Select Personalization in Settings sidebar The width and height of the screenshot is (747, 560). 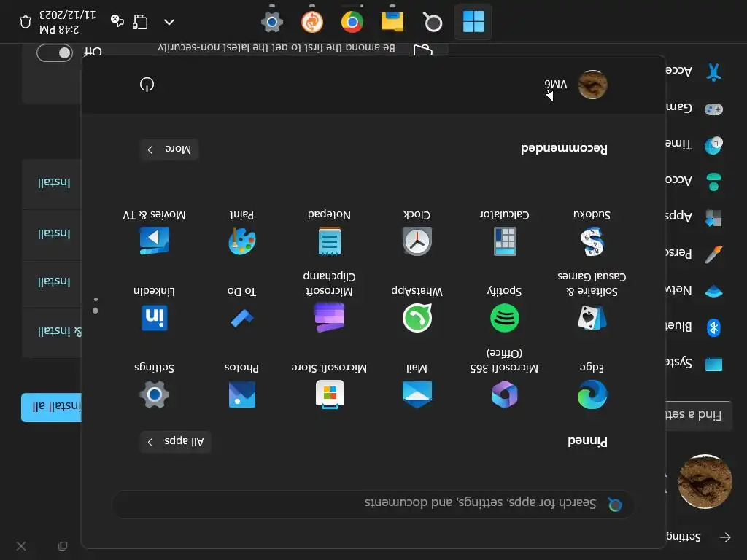click(x=694, y=254)
